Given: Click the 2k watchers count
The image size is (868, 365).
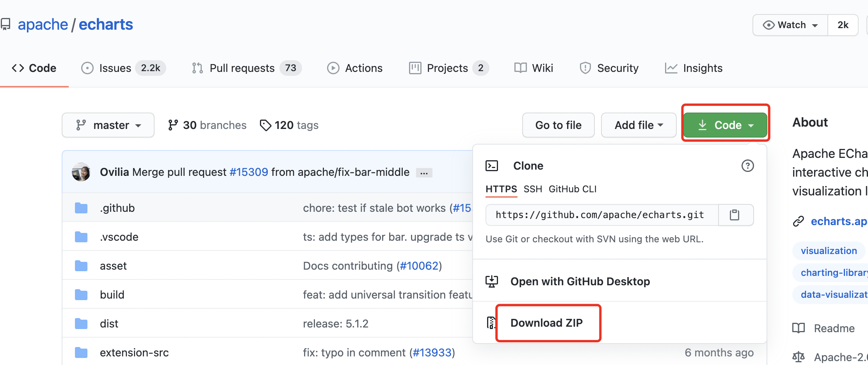Looking at the screenshot, I should tap(843, 25).
